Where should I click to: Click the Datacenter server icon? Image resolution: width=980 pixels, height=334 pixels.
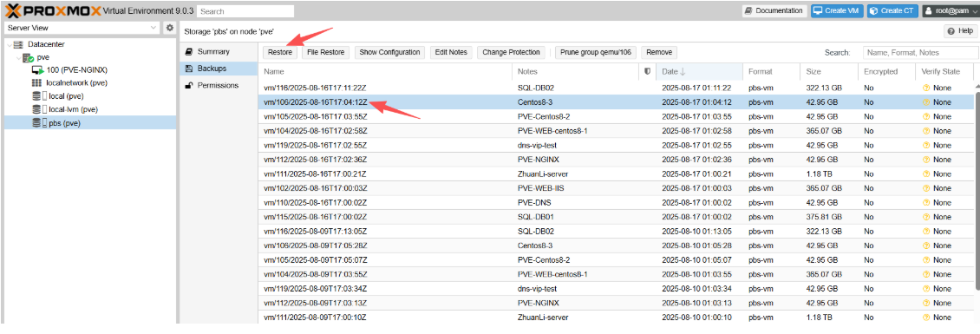click(x=18, y=44)
